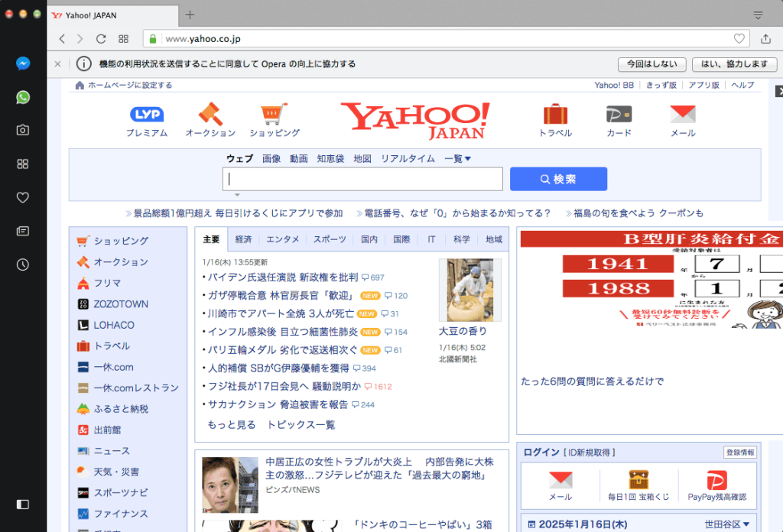
Task: Open LYP プレミアム icon
Action: click(147, 120)
